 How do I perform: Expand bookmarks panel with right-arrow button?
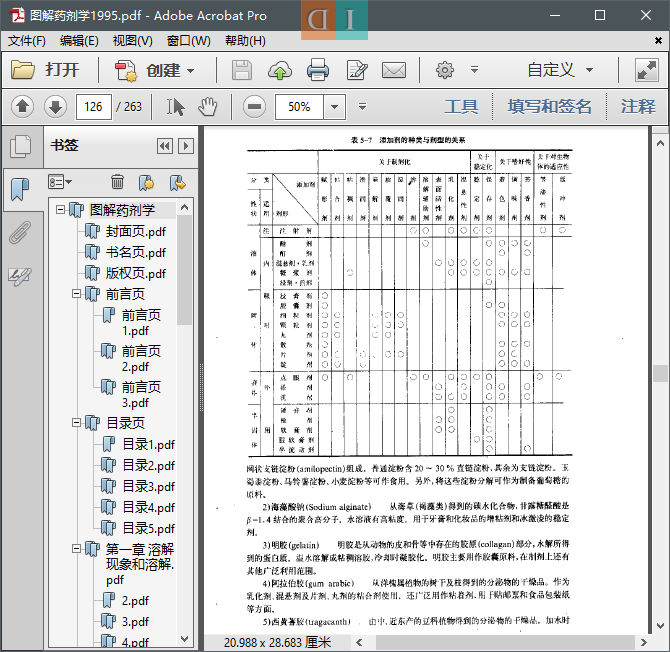(x=185, y=146)
